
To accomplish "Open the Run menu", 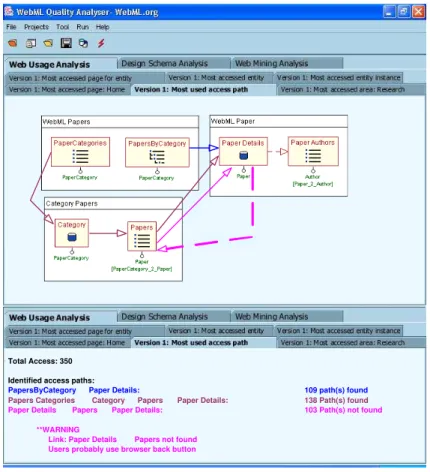I will coord(82,27).
